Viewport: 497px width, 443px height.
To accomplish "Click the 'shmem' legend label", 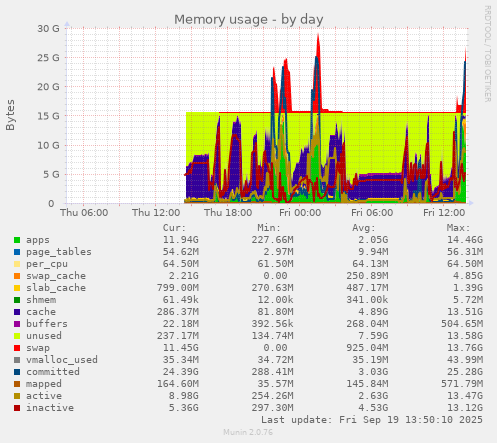I will 41,300.
